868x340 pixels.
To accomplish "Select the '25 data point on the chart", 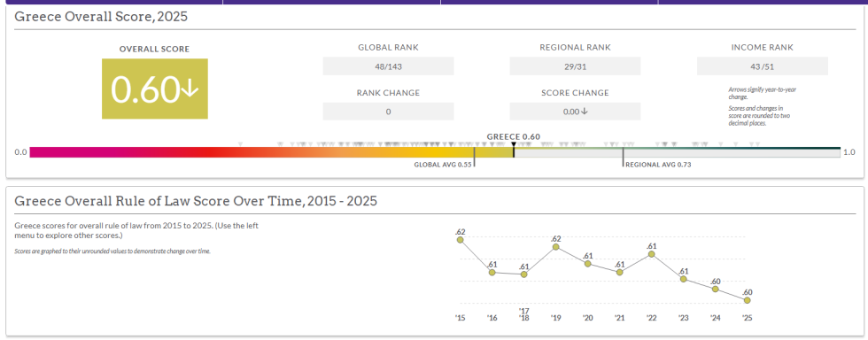I will 748,300.
